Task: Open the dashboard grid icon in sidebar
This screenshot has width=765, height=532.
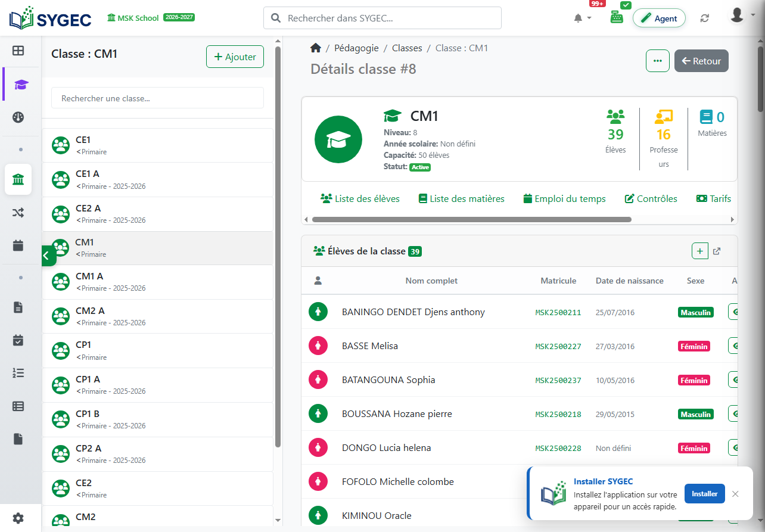Action: click(x=18, y=51)
